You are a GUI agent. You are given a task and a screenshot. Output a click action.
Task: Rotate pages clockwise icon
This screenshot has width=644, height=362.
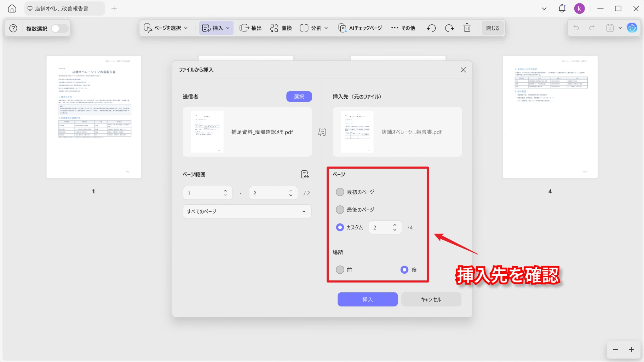449,28
